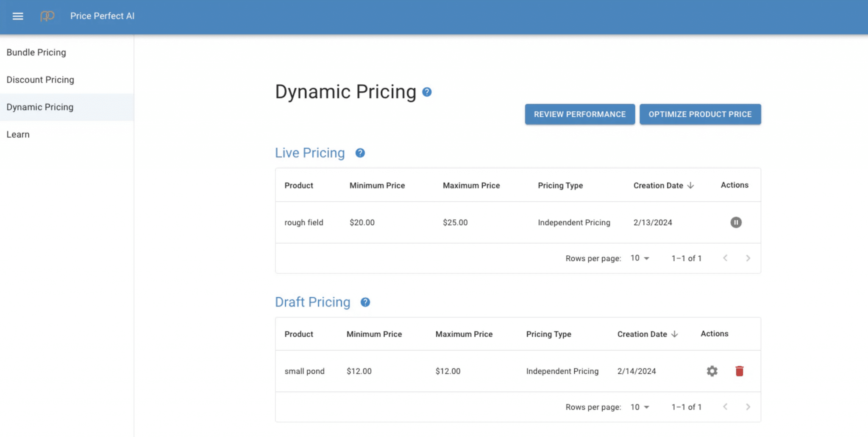The width and height of the screenshot is (868, 437).
Task: Click the 2/13/2024 creation date cell
Action: tap(653, 222)
